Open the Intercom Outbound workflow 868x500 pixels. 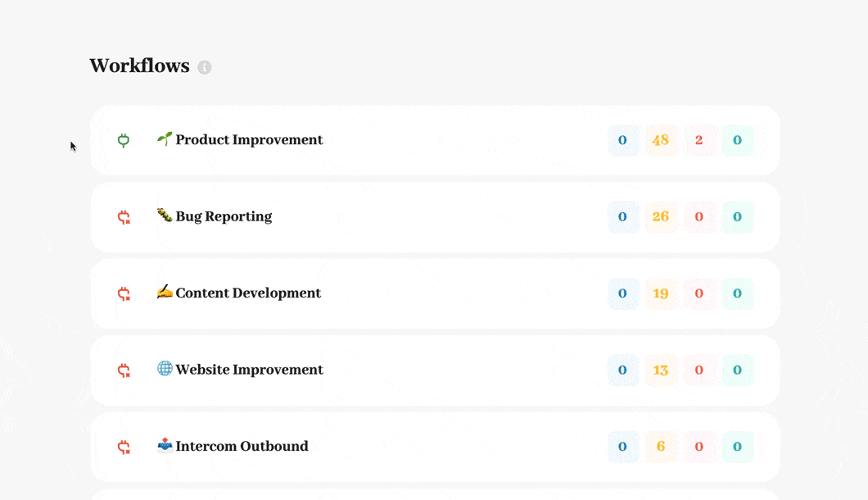tap(242, 447)
